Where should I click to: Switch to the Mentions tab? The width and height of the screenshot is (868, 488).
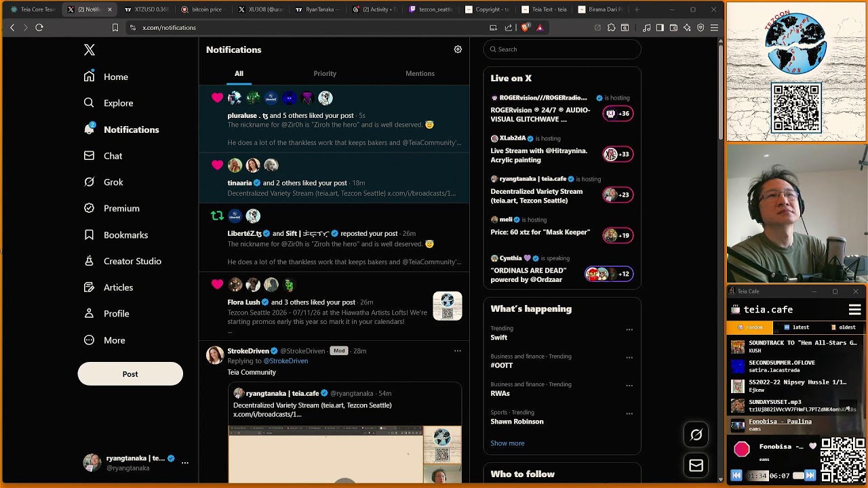pyautogui.click(x=420, y=73)
